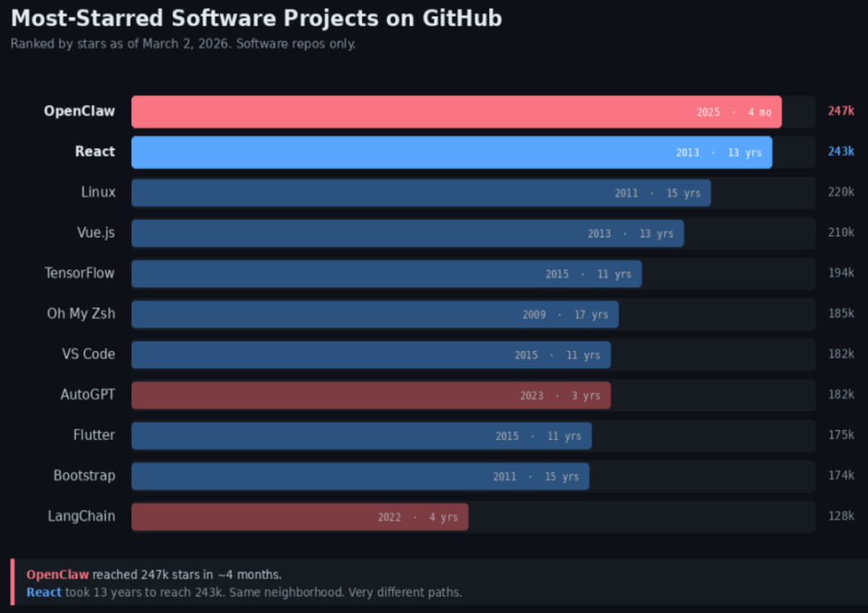Click the Bootstrap project label
The height and width of the screenshot is (613, 868).
point(84,476)
